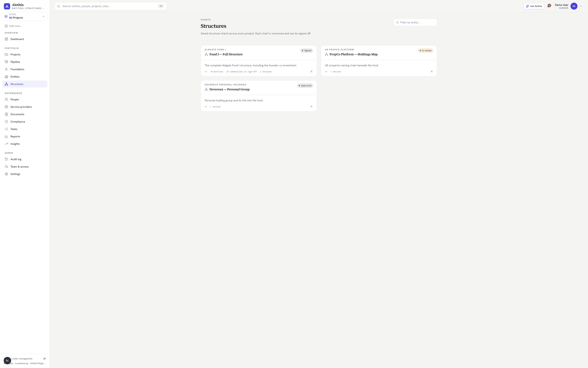Open Fund I — Full Structure chart
Screen dimensions: 588x368
(x=226, y=54)
